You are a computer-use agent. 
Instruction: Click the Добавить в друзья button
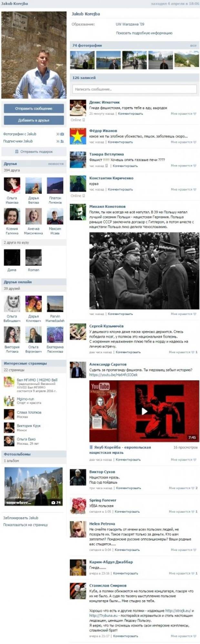click(34, 120)
